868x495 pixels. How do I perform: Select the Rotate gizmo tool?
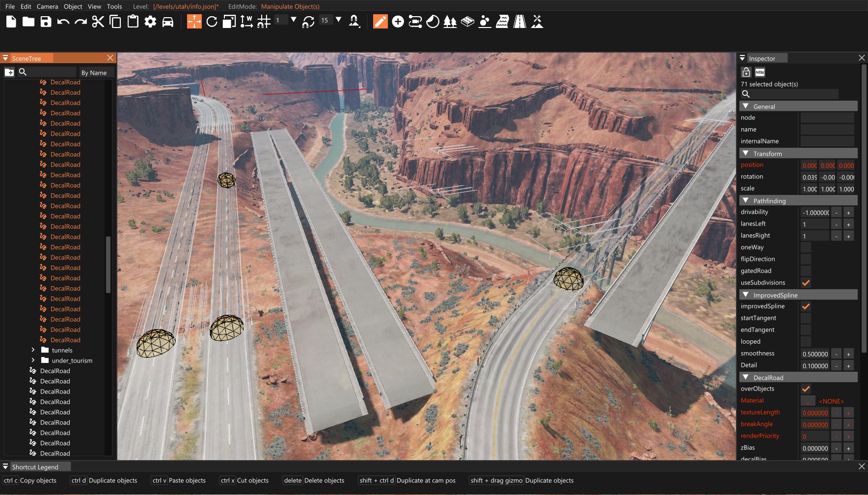[212, 22]
